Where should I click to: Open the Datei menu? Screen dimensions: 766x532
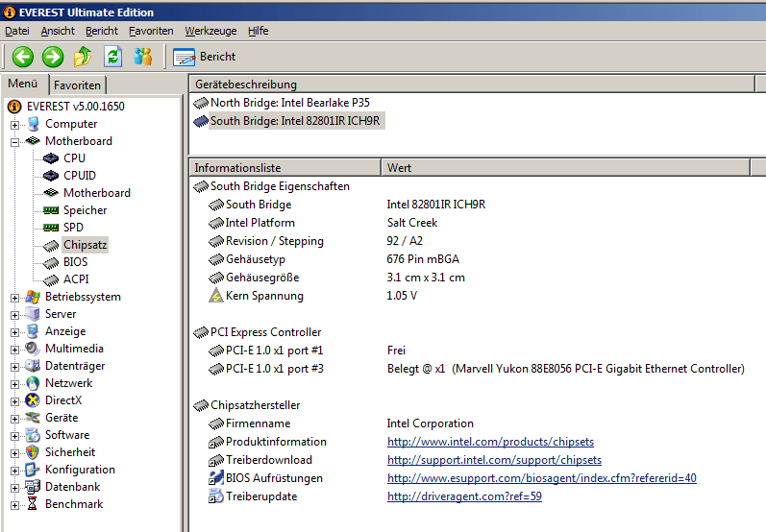17,31
